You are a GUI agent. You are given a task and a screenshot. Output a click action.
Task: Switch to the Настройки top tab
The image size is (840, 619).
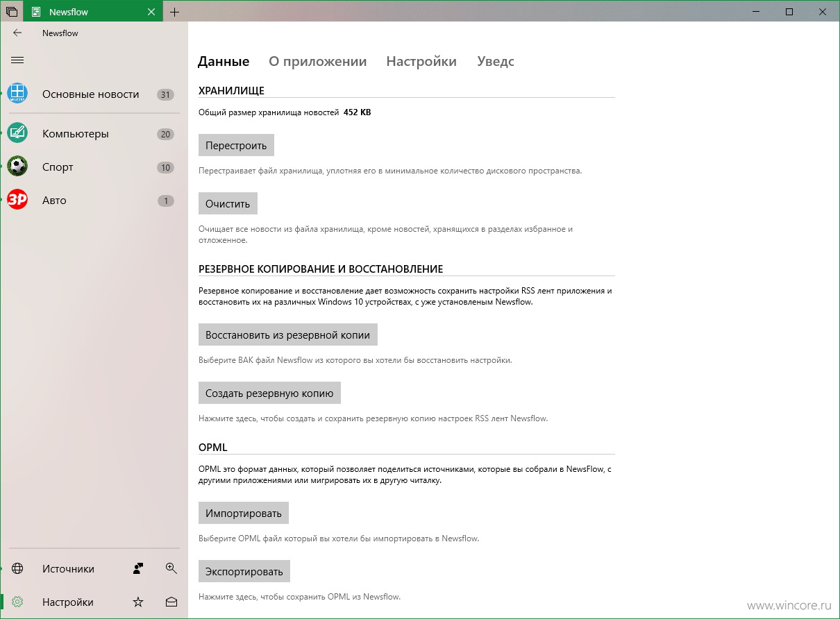(421, 61)
